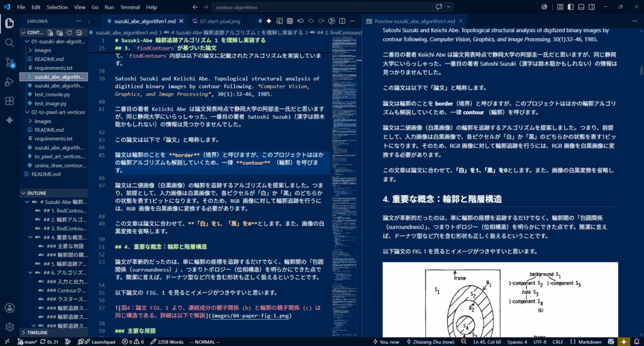The width and height of the screenshot is (644, 346).
Task: Click the CRLF line ending indicator
Action: pos(558,342)
